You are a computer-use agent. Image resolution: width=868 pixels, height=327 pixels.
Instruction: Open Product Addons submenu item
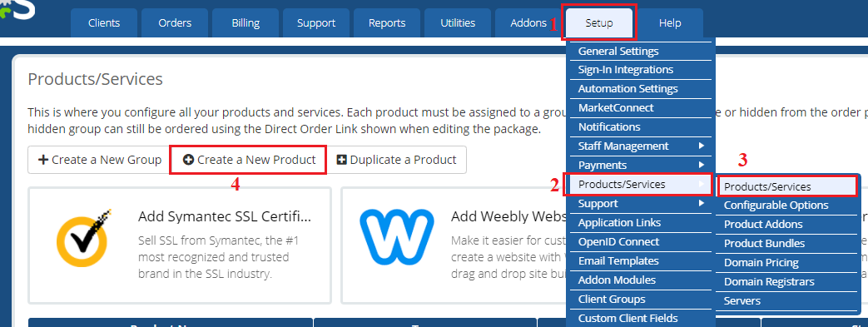[x=787, y=224]
